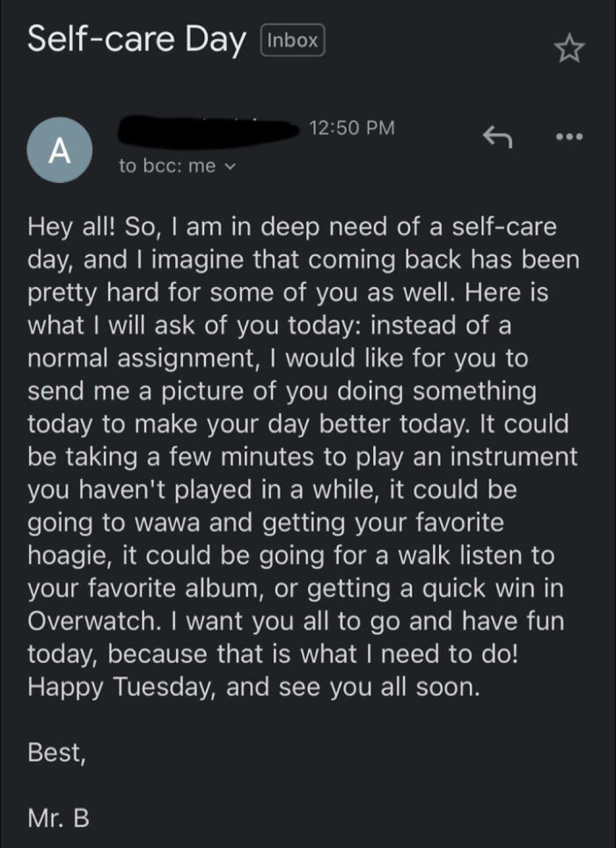Click the 12:50 PM timestamp
Image resolution: width=616 pixels, height=848 pixels.
[354, 129]
